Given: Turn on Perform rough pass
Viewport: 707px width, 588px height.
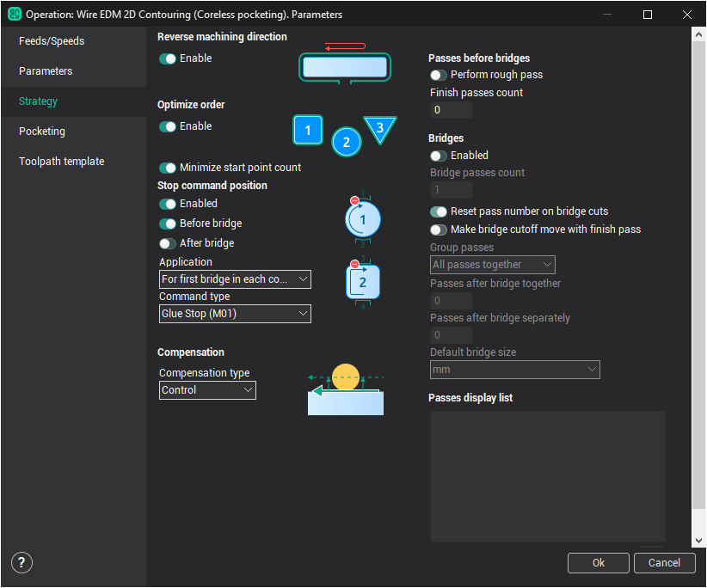Looking at the screenshot, I should coord(439,75).
